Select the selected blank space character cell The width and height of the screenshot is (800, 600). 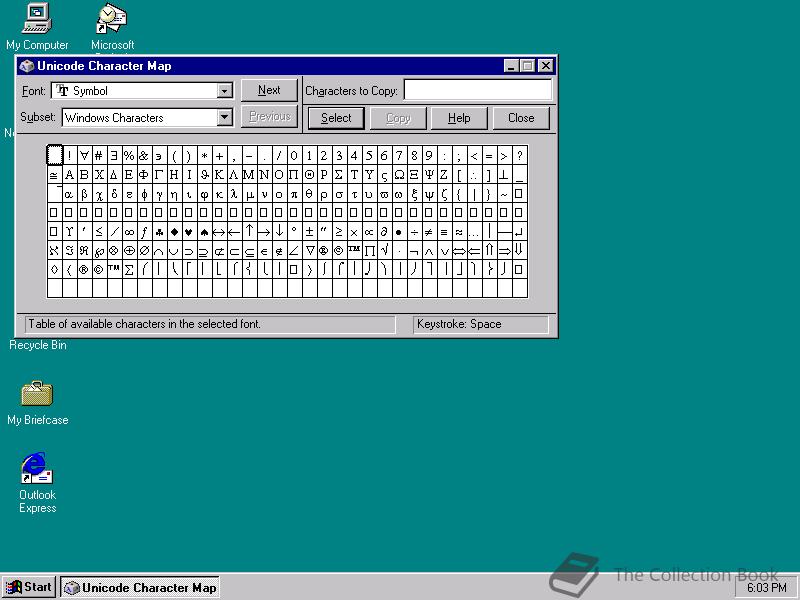click(x=55, y=155)
